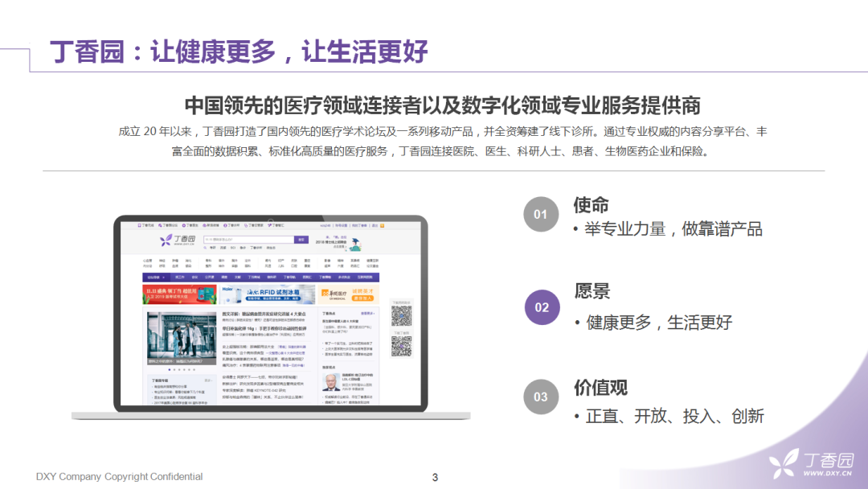868x489 pixels.
Task: Click the grey 01 circle beside 使命
Action: (x=541, y=214)
